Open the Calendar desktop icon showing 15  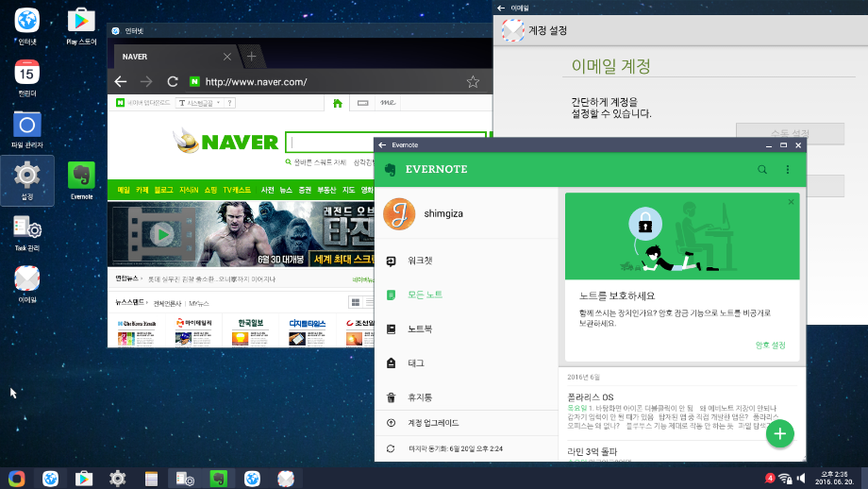[27, 77]
